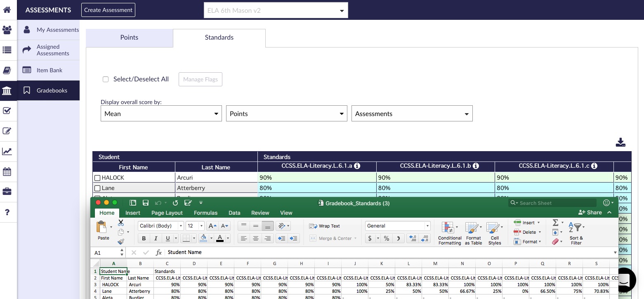Click the font color swatch in Excel
The image size is (644, 299).
point(220,238)
